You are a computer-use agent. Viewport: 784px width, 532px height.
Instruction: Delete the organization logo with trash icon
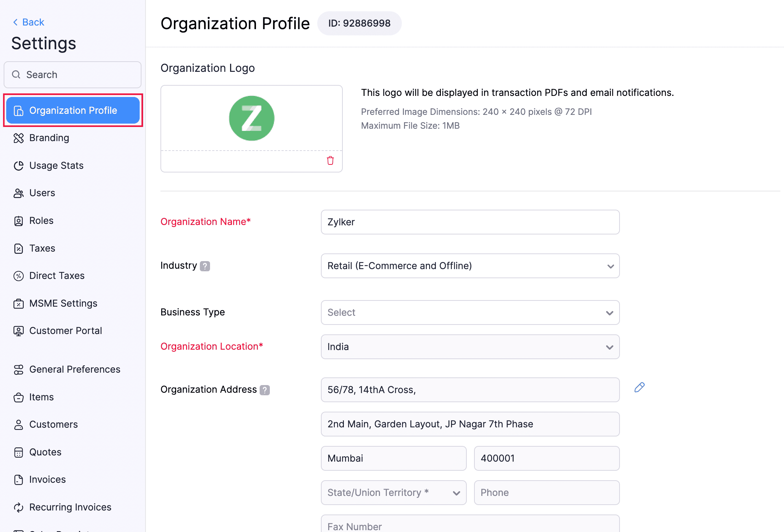(x=330, y=160)
